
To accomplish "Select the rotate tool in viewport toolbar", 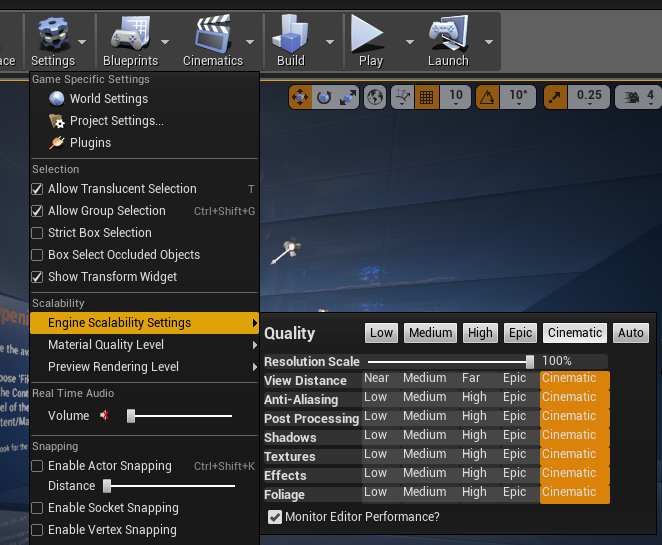I will (x=324, y=98).
